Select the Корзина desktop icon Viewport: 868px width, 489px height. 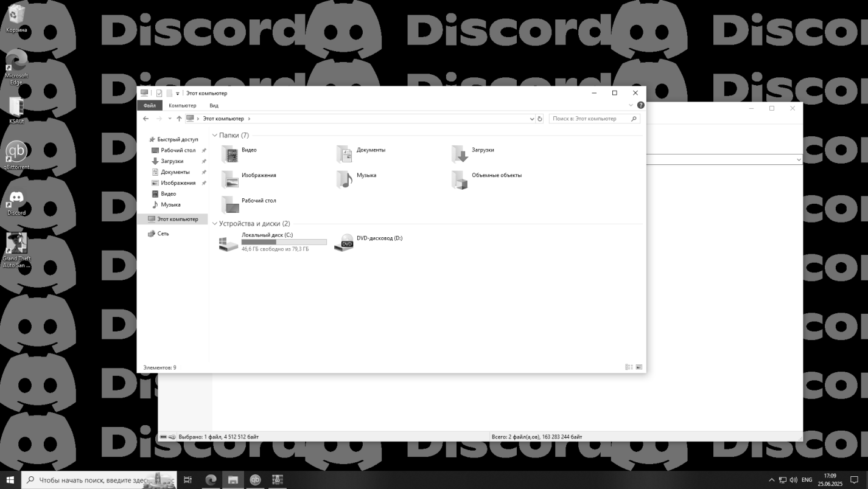tap(16, 18)
